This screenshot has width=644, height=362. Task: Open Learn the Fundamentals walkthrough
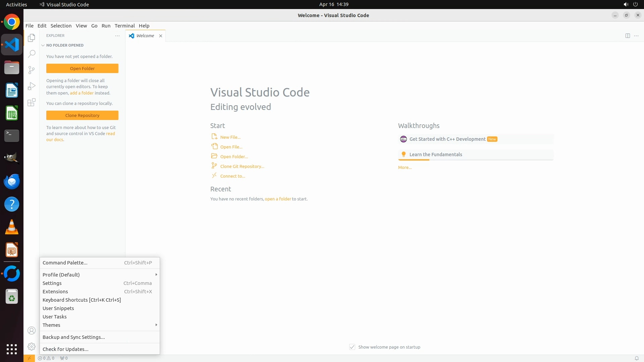click(x=435, y=155)
